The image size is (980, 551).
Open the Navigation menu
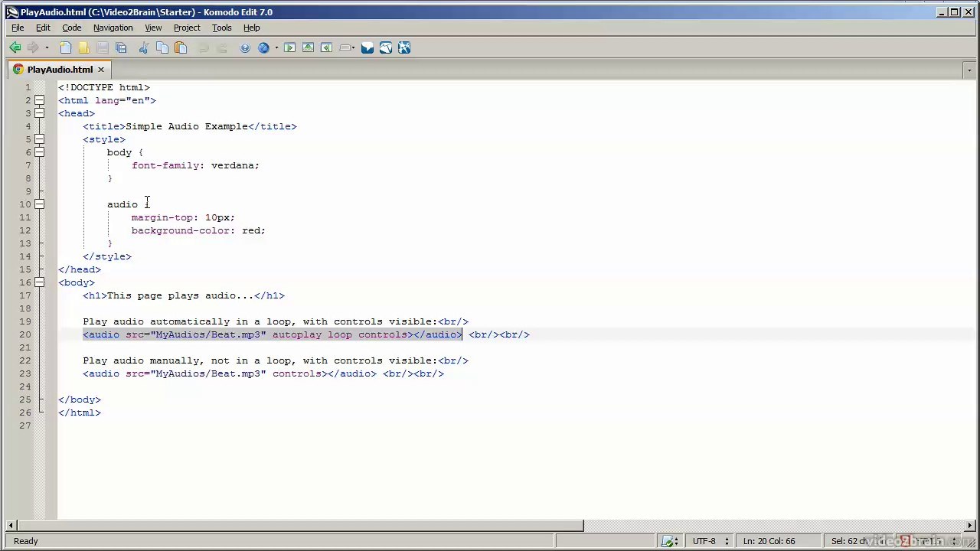click(113, 28)
